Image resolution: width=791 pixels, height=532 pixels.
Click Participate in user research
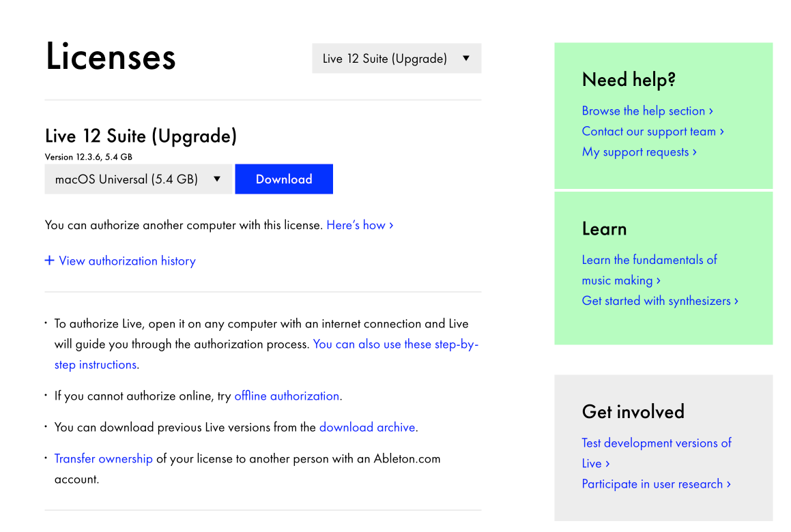[656, 484]
